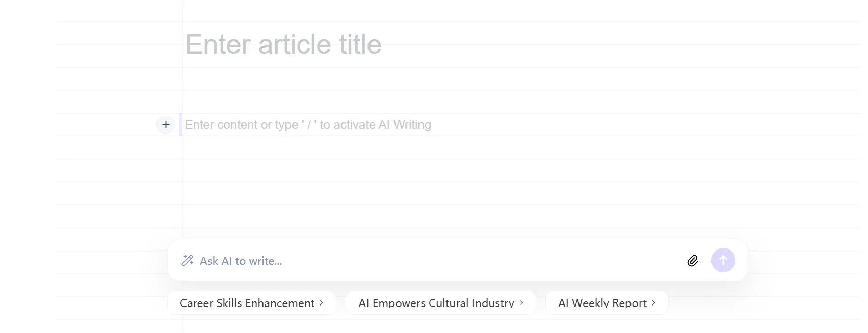Click the word title in the title placeholder
Image resolution: width=868 pixels, height=333 pixels.
point(360,45)
